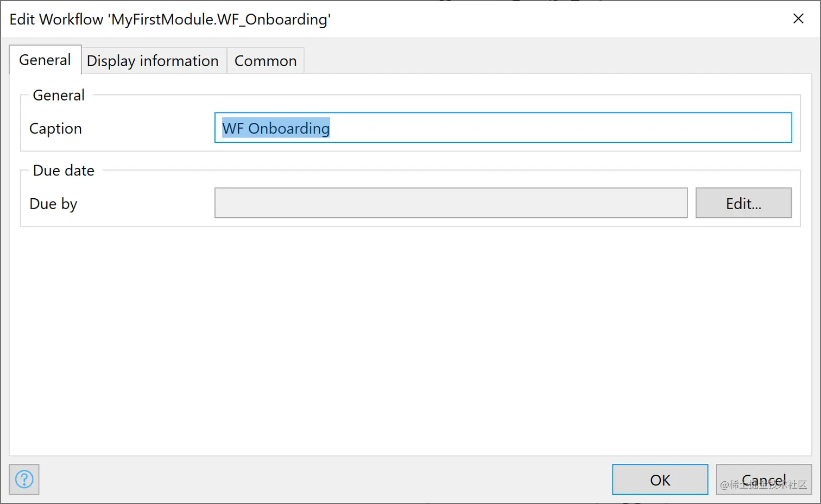Close the Edit Workflow dialog
The image size is (821, 504).
point(798,19)
